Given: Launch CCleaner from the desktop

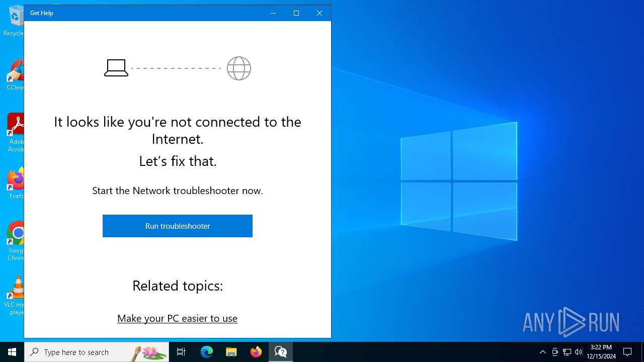Looking at the screenshot, I should (x=16, y=74).
